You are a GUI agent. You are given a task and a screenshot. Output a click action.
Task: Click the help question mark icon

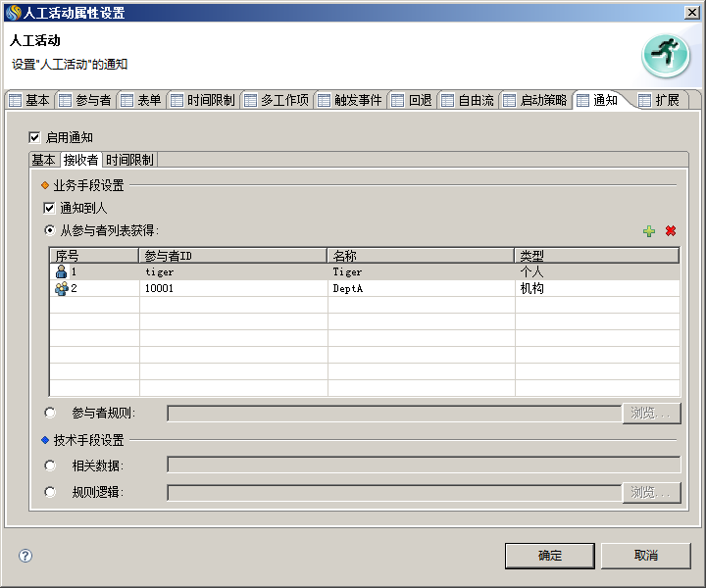[x=25, y=556]
